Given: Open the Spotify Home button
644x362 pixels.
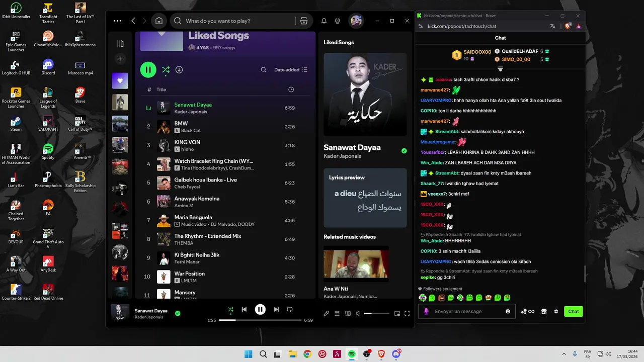Looking at the screenshot, I should [x=159, y=21].
